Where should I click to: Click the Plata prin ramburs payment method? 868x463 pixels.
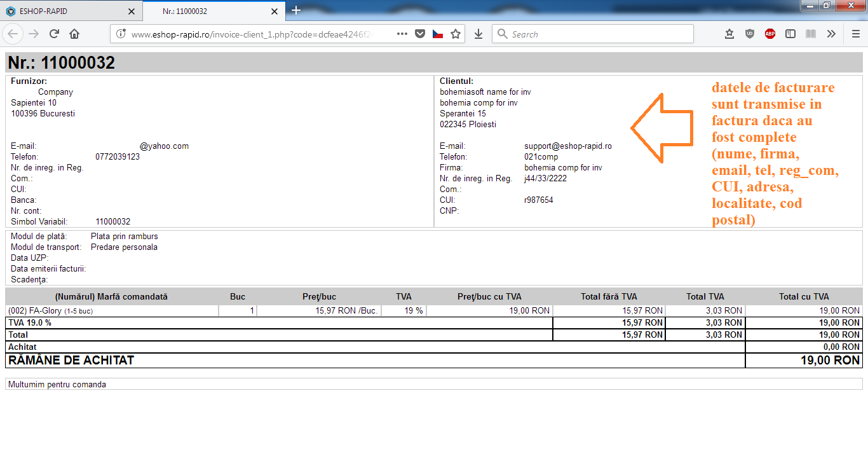coord(125,236)
